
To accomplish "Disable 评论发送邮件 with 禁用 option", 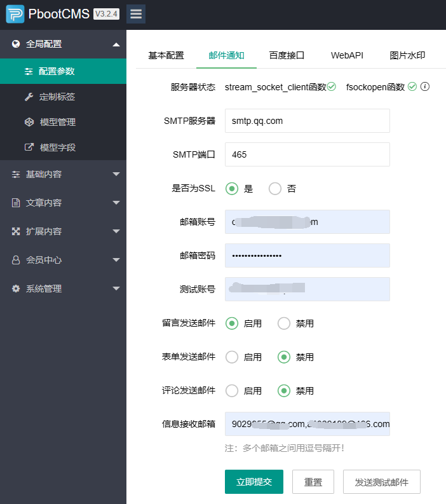I will [x=284, y=391].
